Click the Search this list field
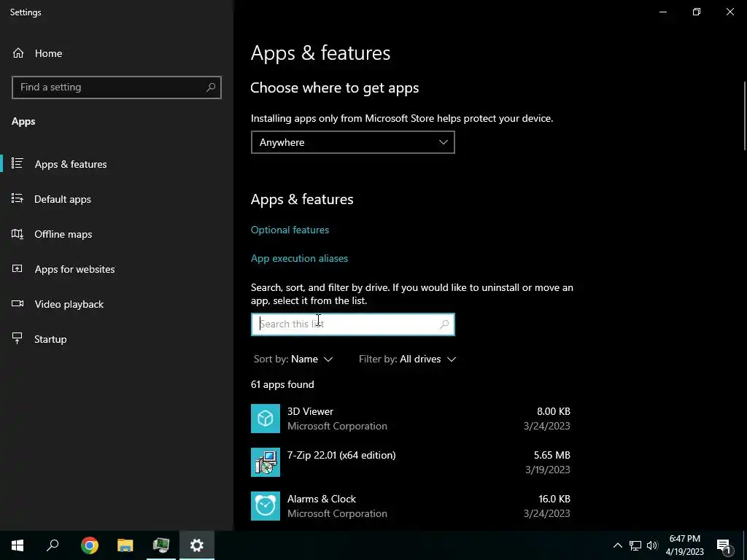Image resolution: width=747 pixels, height=560 pixels. click(353, 324)
